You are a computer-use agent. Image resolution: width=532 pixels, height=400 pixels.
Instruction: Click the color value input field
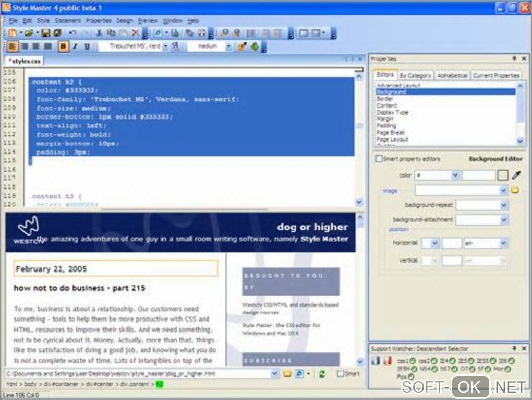478,175
